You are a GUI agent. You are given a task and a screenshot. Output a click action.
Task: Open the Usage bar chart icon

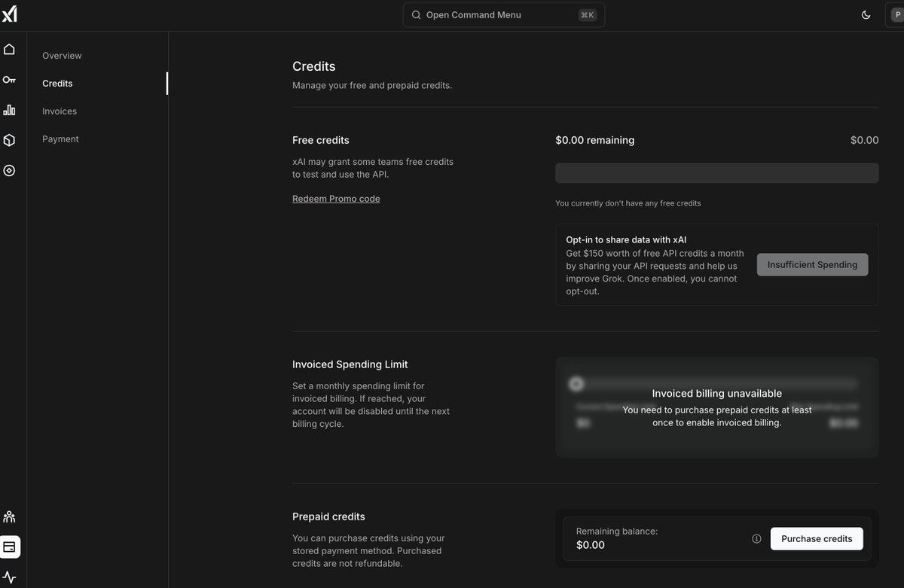(x=9, y=110)
